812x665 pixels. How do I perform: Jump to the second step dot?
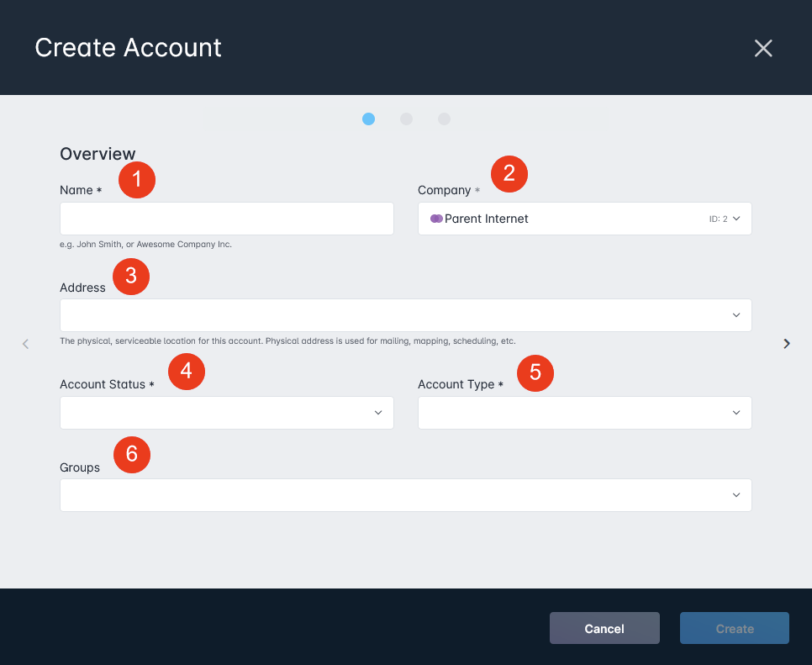[x=407, y=119]
